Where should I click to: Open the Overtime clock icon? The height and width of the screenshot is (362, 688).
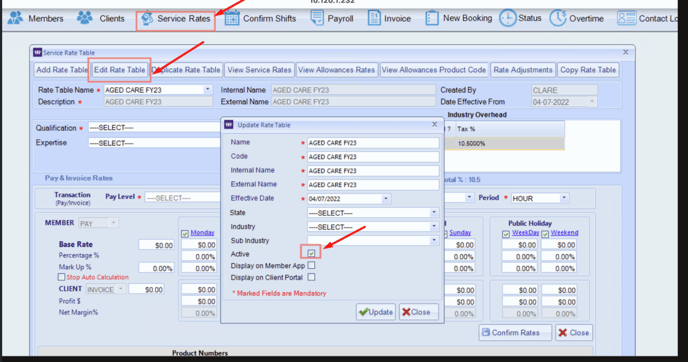(558, 18)
